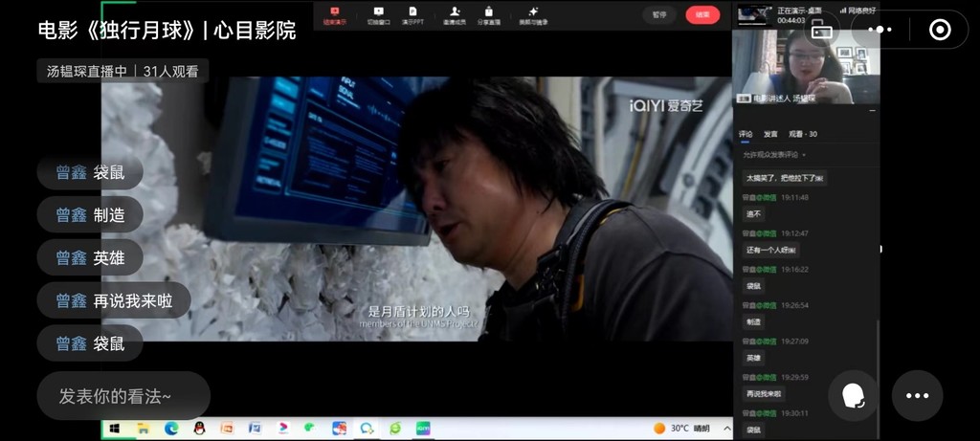Viewport: 980px width, 441px height.
Task: Click the Windows Start button in taskbar
Action: [115, 429]
